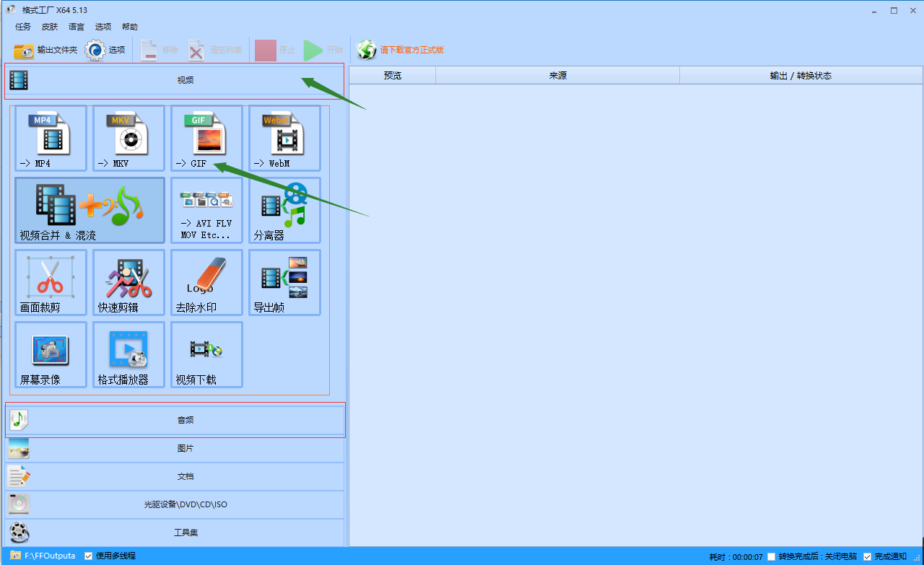Image resolution: width=924 pixels, height=565 pixels.
Task: Open the 画面裁剪 crop tool
Action: point(51,283)
